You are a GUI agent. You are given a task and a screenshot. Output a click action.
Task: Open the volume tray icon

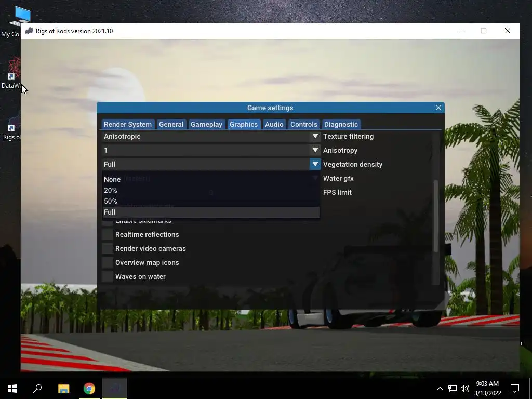tap(465, 389)
